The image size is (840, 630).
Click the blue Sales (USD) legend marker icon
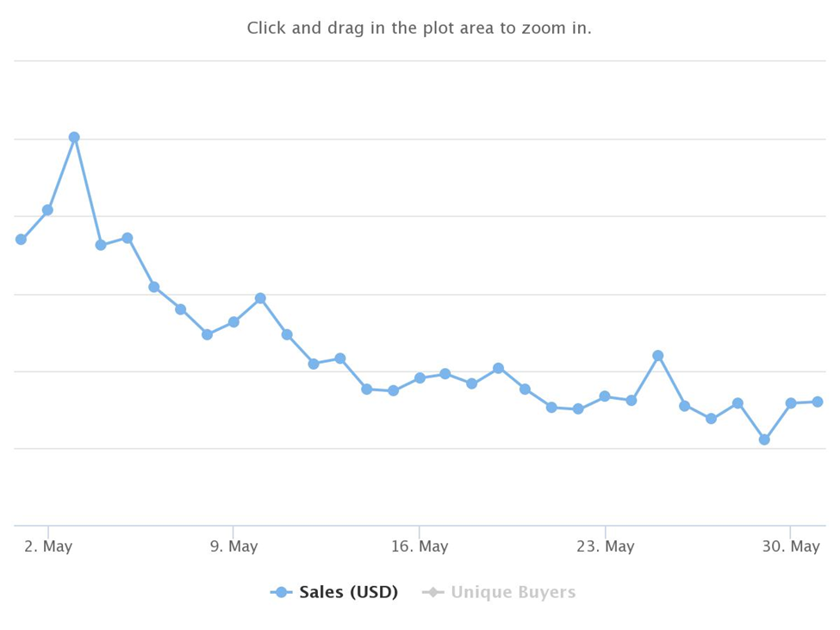281,592
